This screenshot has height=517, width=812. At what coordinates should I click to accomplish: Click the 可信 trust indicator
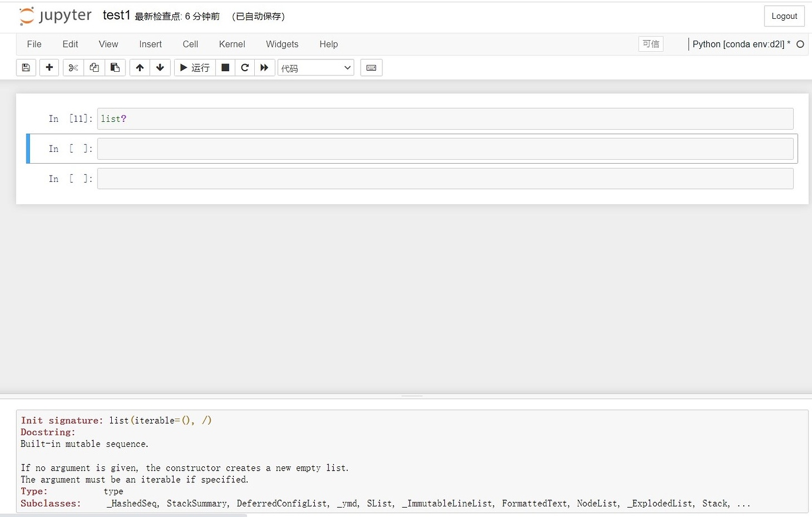point(650,44)
